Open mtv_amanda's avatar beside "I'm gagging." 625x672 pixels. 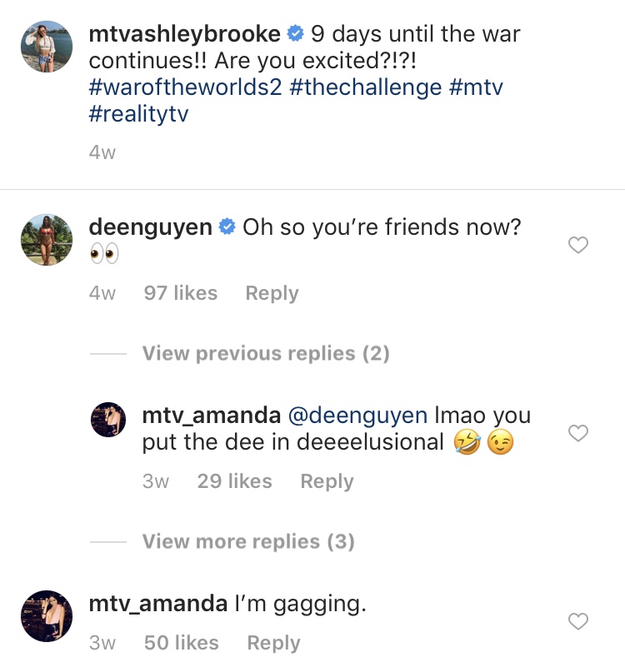point(47,616)
